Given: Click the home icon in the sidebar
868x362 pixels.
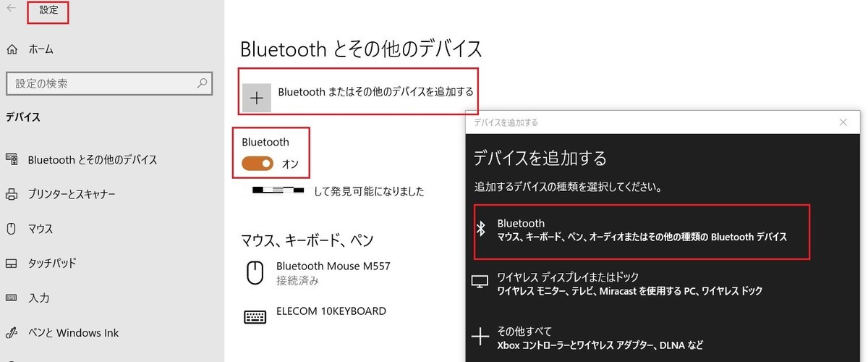Looking at the screenshot, I should (x=12, y=49).
